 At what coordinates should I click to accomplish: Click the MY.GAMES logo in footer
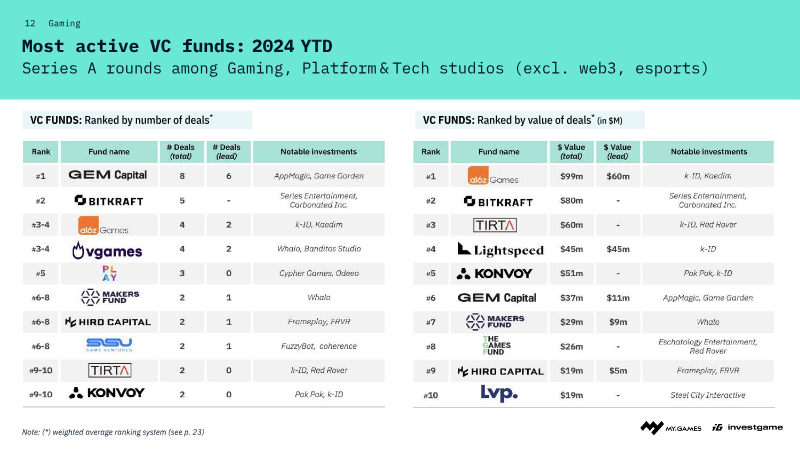coord(671,428)
